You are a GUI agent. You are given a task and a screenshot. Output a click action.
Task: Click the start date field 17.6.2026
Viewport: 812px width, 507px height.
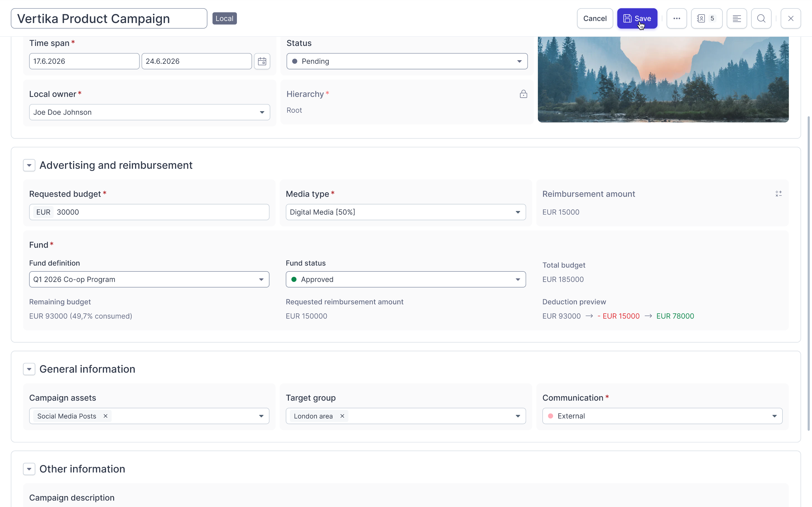pos(84,61)
